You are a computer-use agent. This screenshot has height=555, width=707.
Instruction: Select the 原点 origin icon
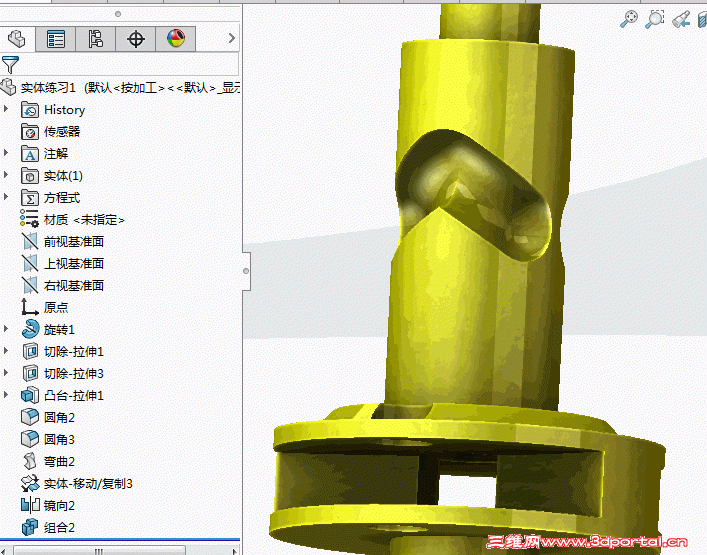(x=30, y=307)
